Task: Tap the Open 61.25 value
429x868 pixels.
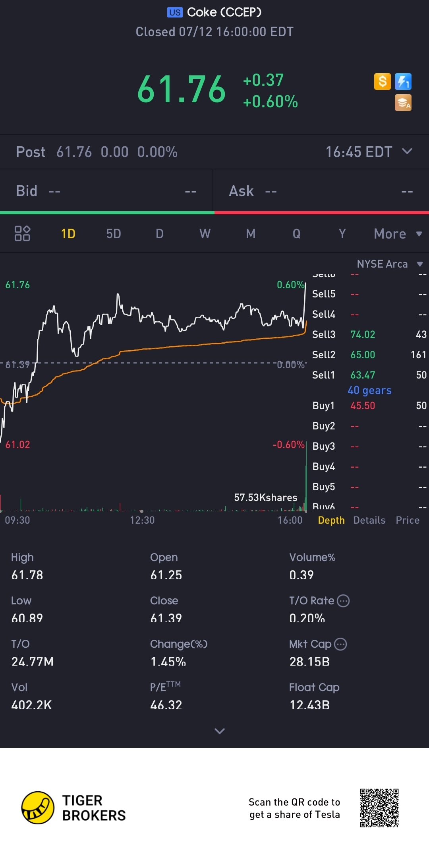Action: [166, 575]
